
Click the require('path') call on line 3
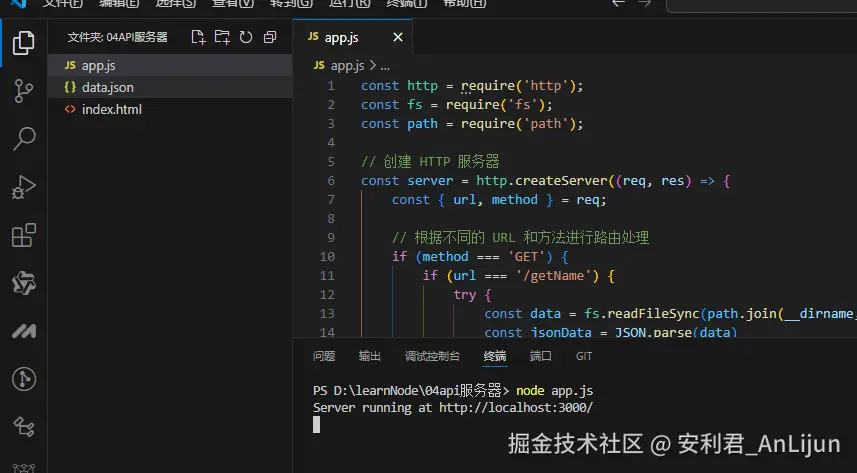pos(518,124)
